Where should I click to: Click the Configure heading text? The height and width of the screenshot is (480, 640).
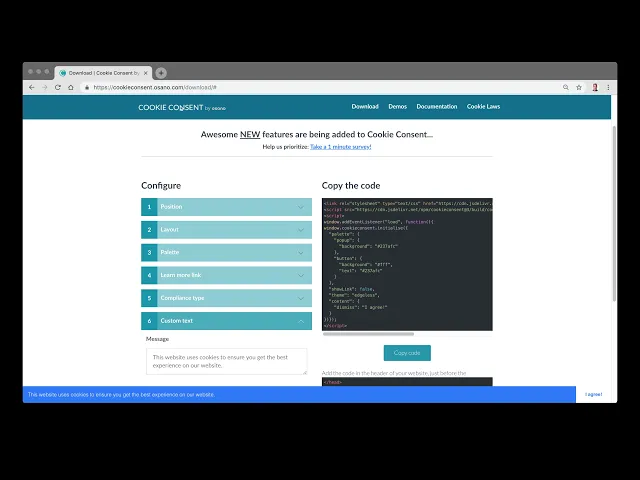(x=161, y=186)
